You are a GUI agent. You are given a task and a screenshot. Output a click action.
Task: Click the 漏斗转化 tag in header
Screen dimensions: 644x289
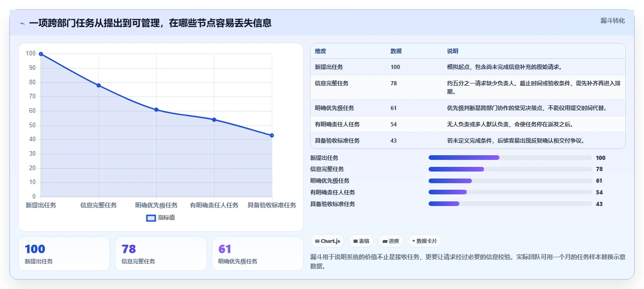(612, 21)
